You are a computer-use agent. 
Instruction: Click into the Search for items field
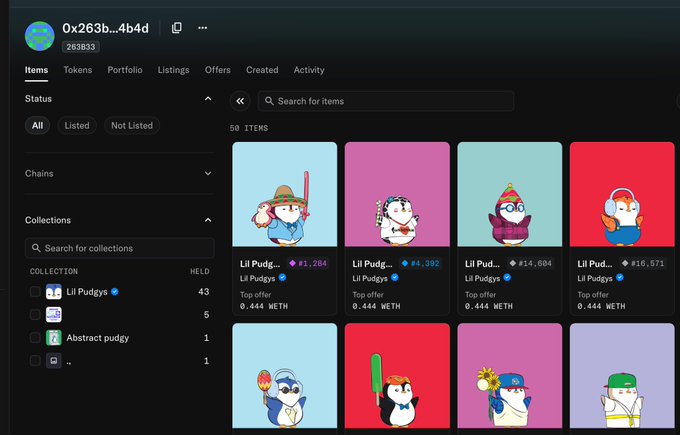pyautogui.click(x=386, y=101)
